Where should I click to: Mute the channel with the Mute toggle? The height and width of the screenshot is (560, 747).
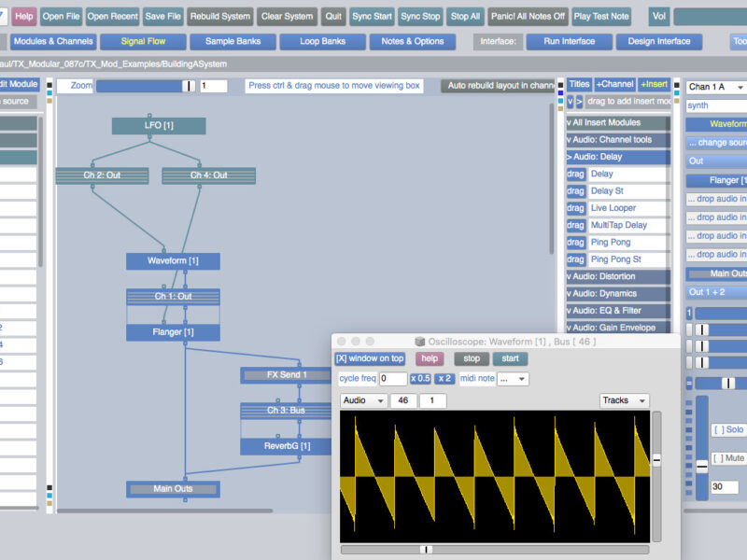click(x=728, y=458)
